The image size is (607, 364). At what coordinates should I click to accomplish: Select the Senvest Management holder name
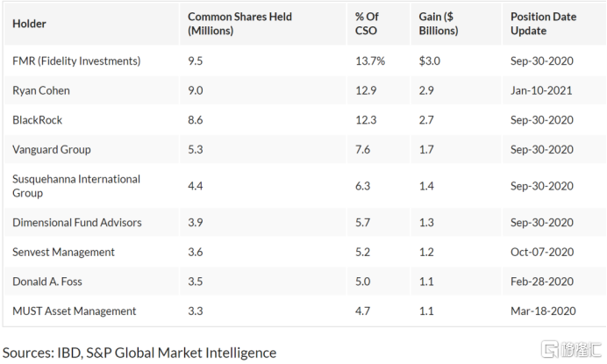click(63, 252)
